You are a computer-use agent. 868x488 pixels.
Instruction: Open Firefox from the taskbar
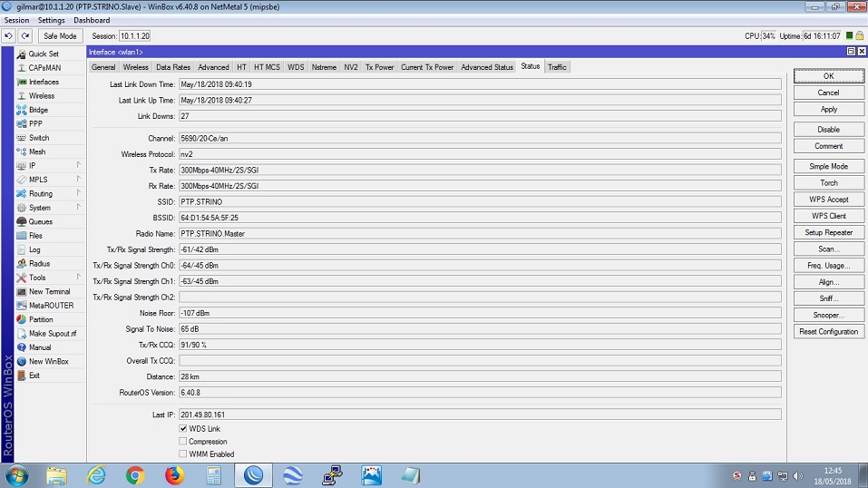click(x=174, y=475)
